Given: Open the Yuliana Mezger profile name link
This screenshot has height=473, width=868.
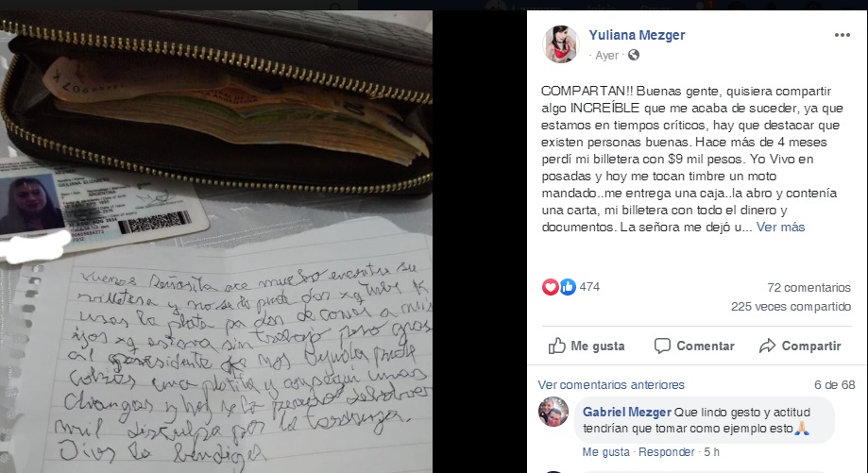Looking at the screenshot, I should point(637,35).
